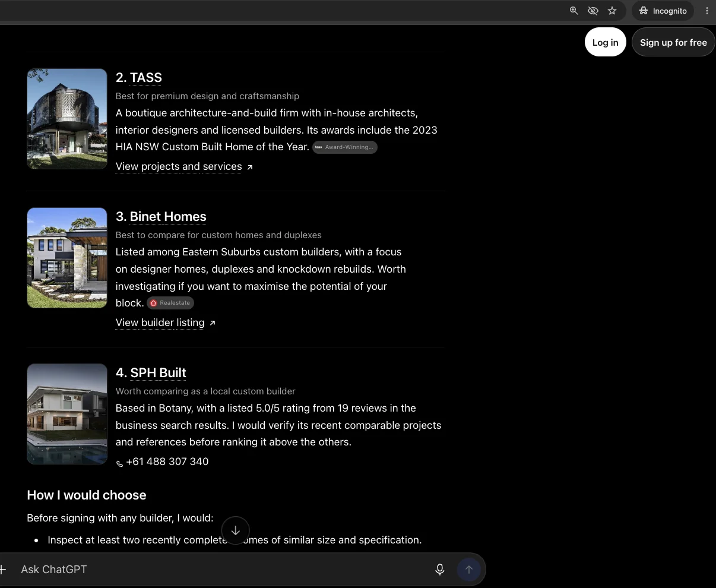Click the Incognito indicator chip
Viewport: 716px width, 588px height.
663,11
